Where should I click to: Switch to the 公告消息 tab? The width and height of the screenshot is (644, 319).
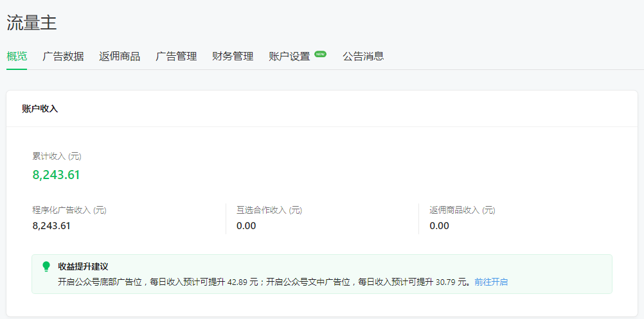point(364,56)
